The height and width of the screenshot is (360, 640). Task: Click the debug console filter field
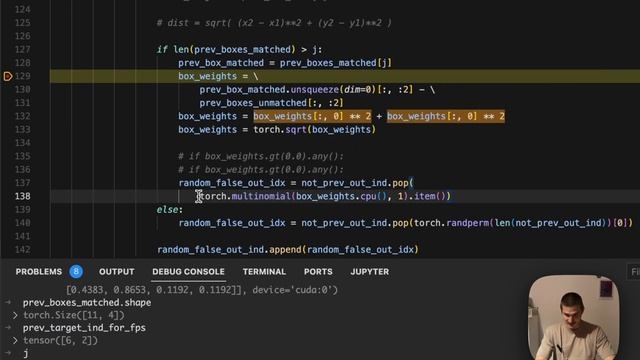633,272
